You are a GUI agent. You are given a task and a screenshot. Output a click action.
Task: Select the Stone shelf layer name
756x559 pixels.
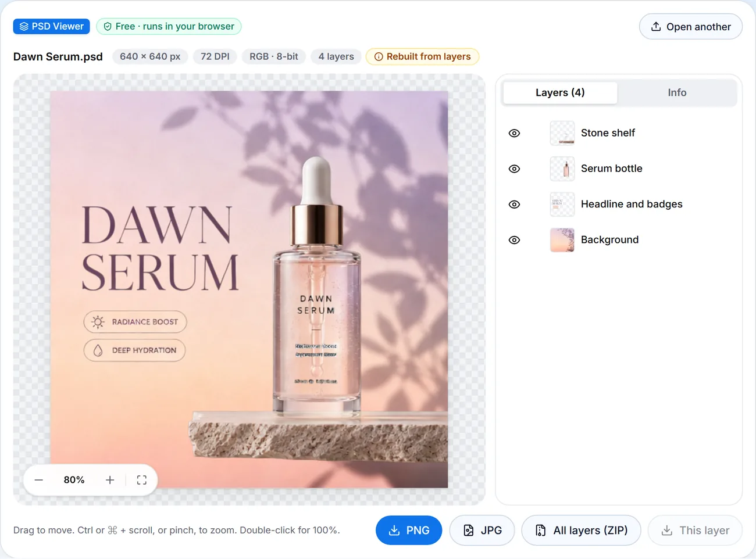[608, 133]
